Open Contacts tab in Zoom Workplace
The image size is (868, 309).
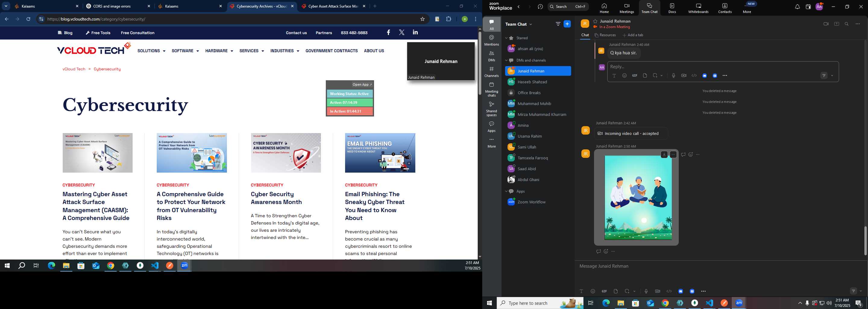(x=725, y=8)
